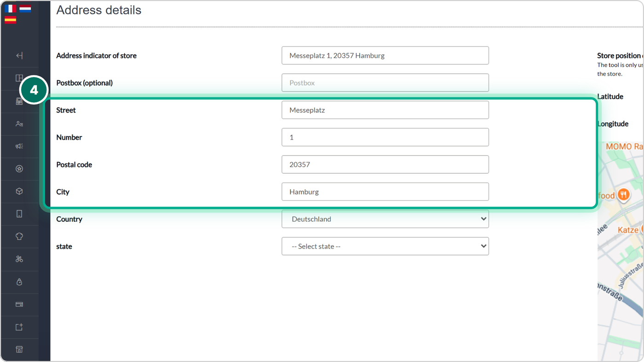Open the add-page plus icon in sidebar

(x=19, y=327)
